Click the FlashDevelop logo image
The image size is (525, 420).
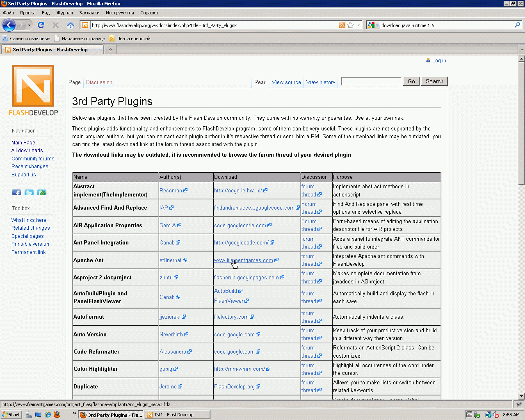pos(33,90)
